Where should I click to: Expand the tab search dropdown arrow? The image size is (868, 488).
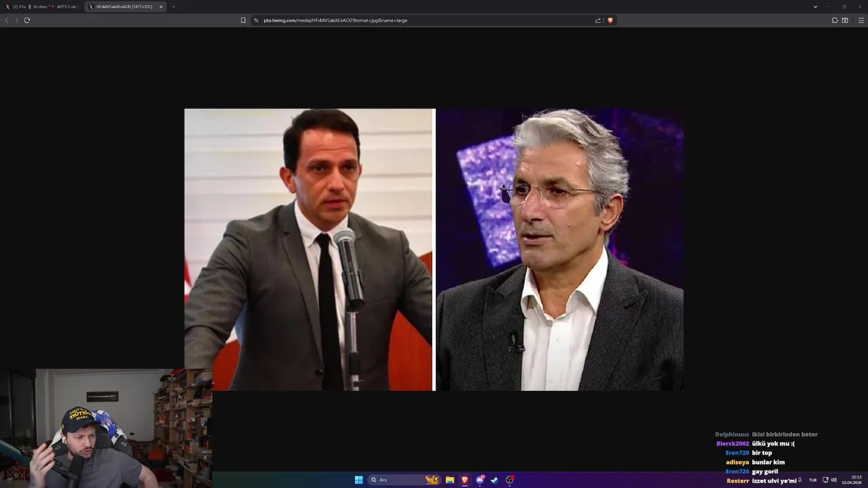click(x=815, y=7)
